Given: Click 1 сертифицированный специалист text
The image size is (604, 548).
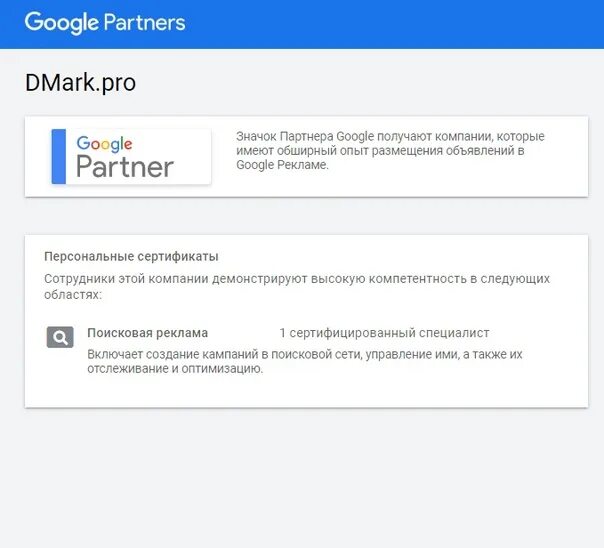Looking at the screenshot, I should [x=384, y=333].
